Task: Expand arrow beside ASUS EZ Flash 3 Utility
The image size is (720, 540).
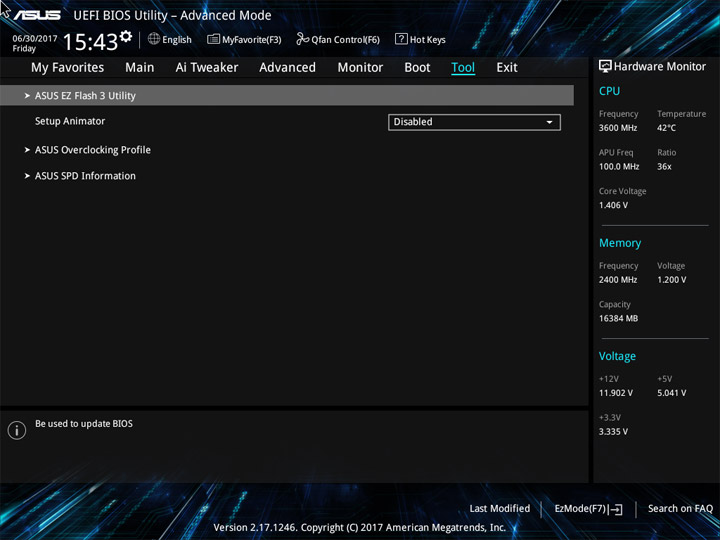Action: pos(27,96)
